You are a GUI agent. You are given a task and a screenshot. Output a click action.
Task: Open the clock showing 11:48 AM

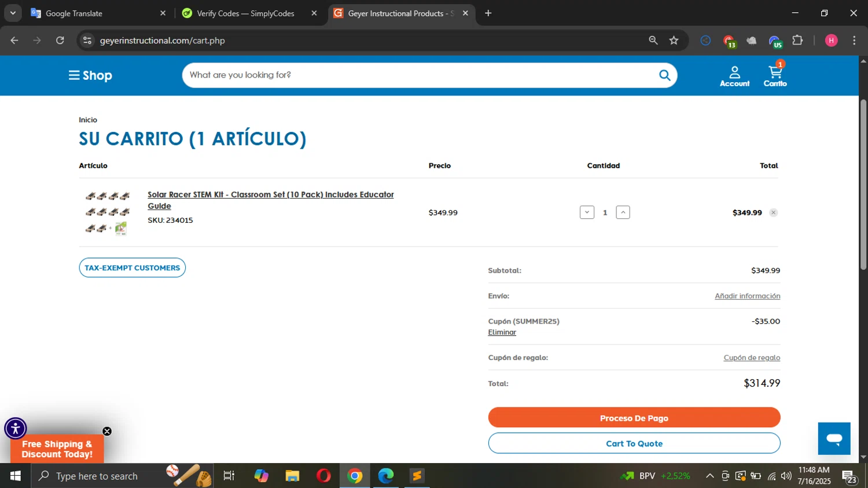point(814,475)
